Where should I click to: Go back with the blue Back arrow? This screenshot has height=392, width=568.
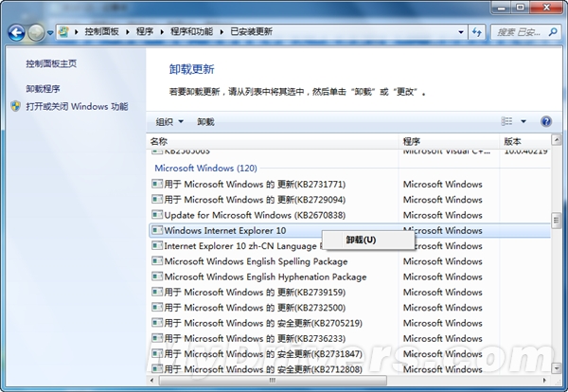point(17,32)
